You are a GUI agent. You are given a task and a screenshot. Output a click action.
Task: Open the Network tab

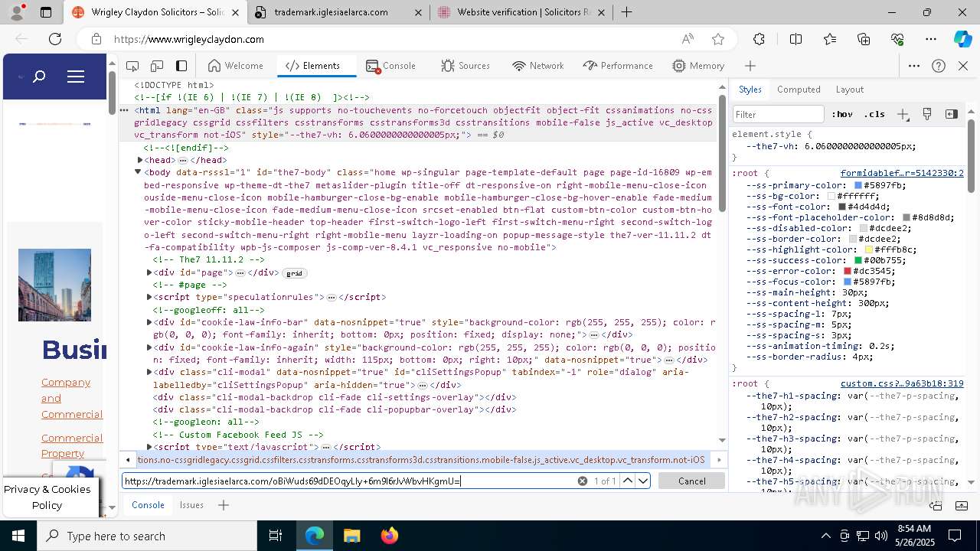(x=537, y=66)
